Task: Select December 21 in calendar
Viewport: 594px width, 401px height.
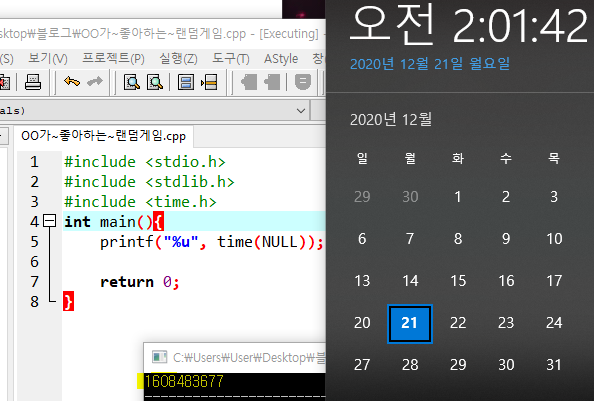Action: [x=410, y=323]
